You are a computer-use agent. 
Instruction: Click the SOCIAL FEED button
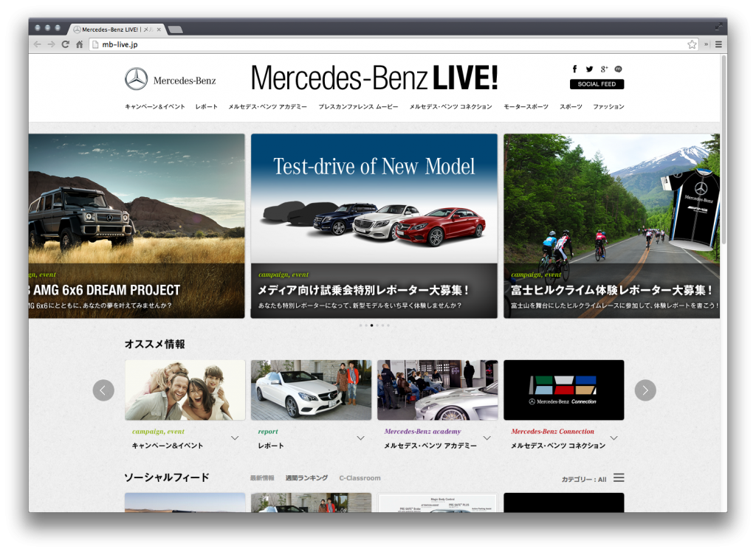(x=597, y=84)
